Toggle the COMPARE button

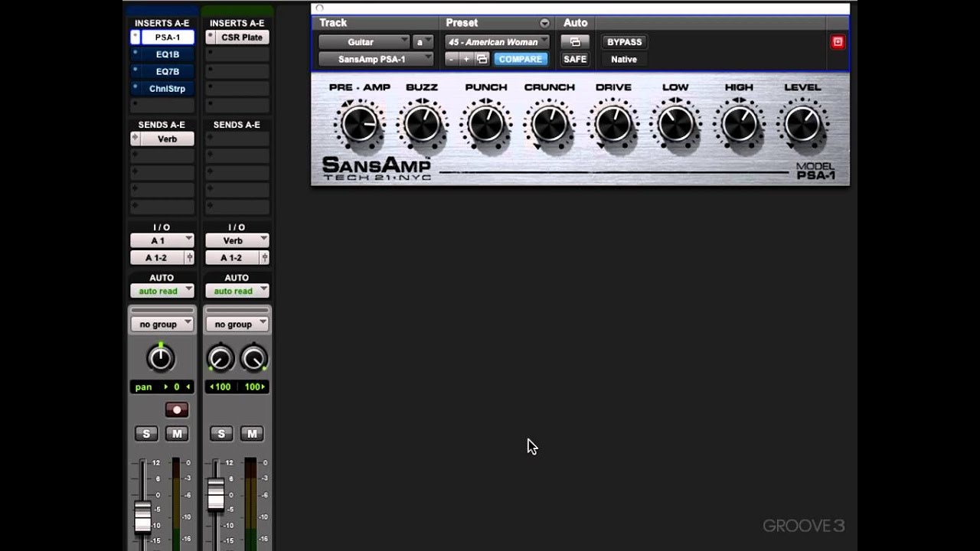tap(521, 59)
